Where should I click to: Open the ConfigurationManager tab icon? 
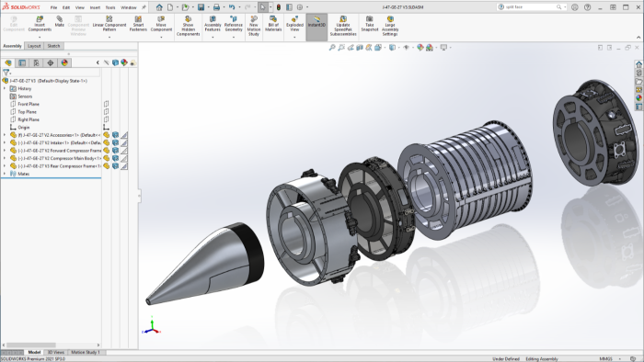pos(36,62)
